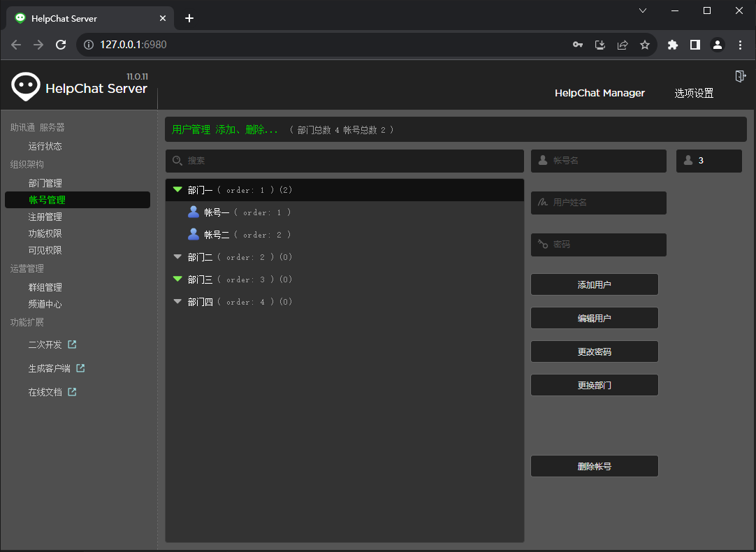The width and height of the screenshot is (756, 552).
Task: Click the user icon beside 帐号一
Action: coord(194,212)
